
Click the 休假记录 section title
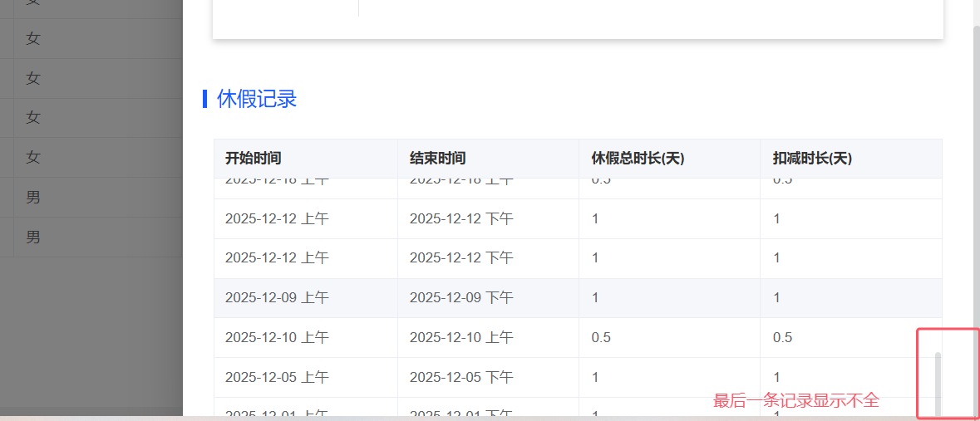click(256, 100)
